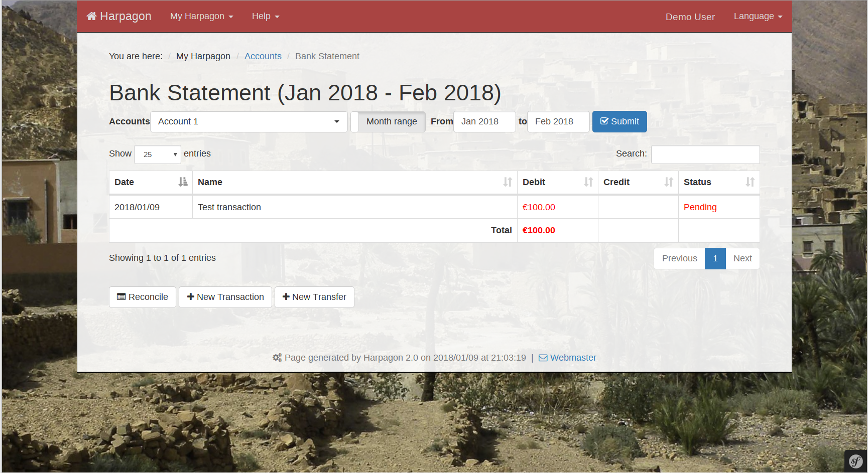Screen dimensions: 868x473
Task: Select the Reconcile statement icon
Action: [x=121, y=297]
